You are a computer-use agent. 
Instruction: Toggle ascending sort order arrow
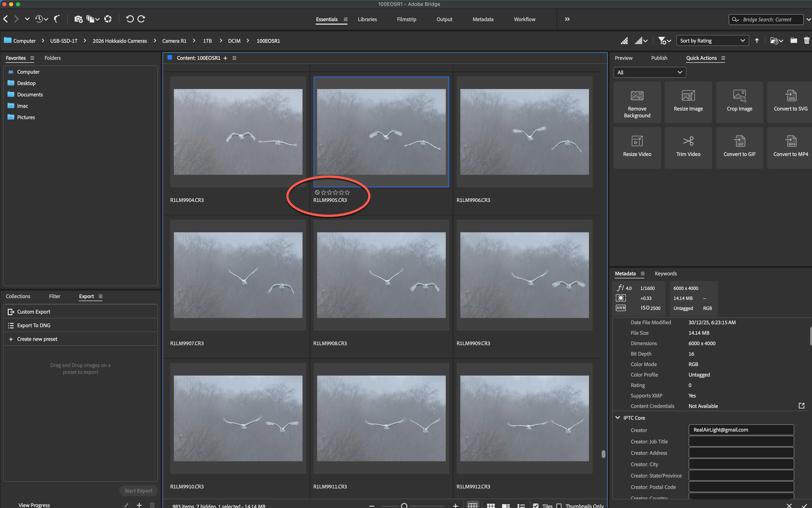coord(756,41)
